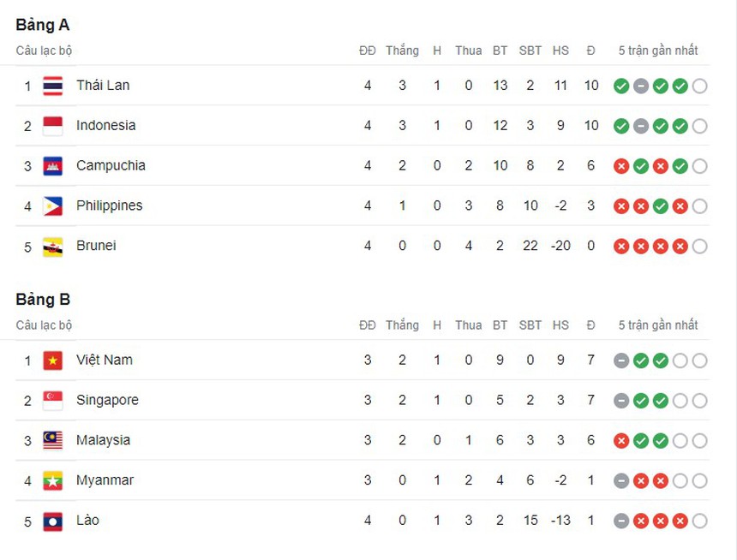
Task: Click the draw result circle for Việt Nam
Action: (x=621, y=360)
